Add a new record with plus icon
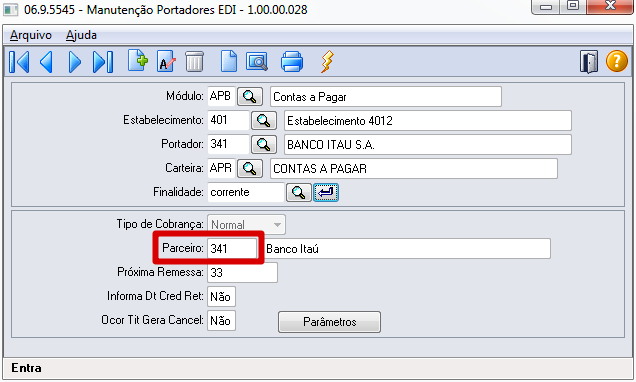Screen dimensions: 636x382 pos(138,61)
